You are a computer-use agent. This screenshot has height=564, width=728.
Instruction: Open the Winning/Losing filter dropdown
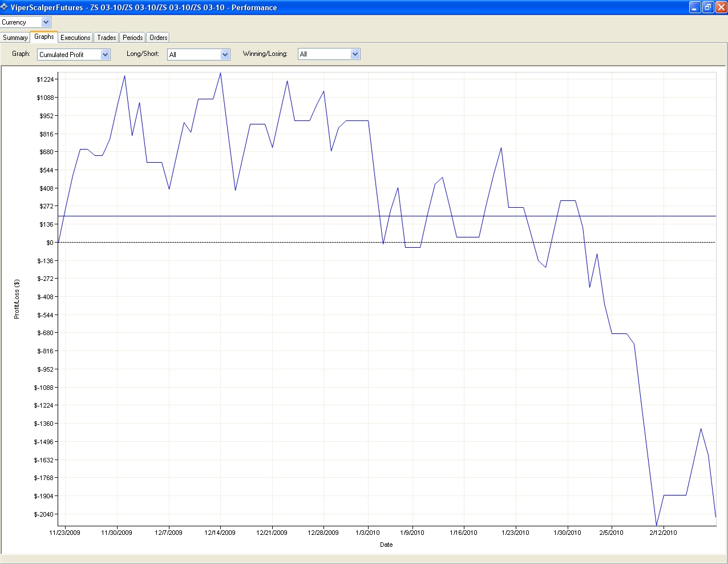click(x=329, y=54)
